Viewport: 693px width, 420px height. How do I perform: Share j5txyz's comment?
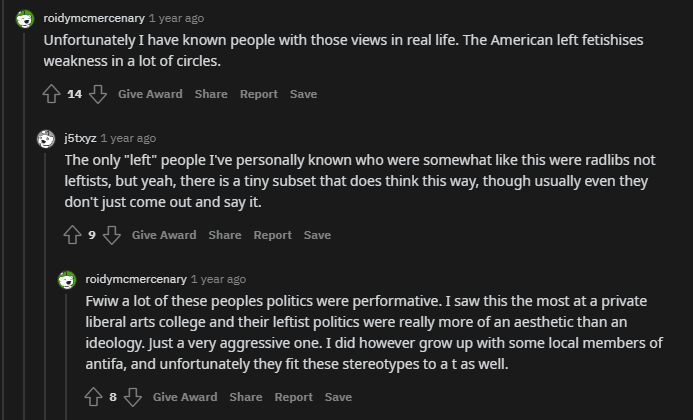[225, 235]
